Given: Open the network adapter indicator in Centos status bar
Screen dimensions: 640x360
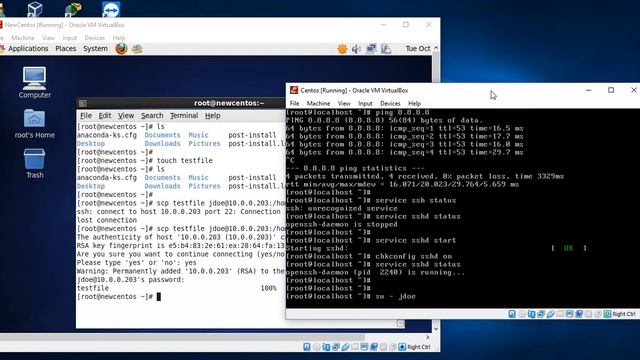Looking at the screenshot, I should (x=541, y=314).
